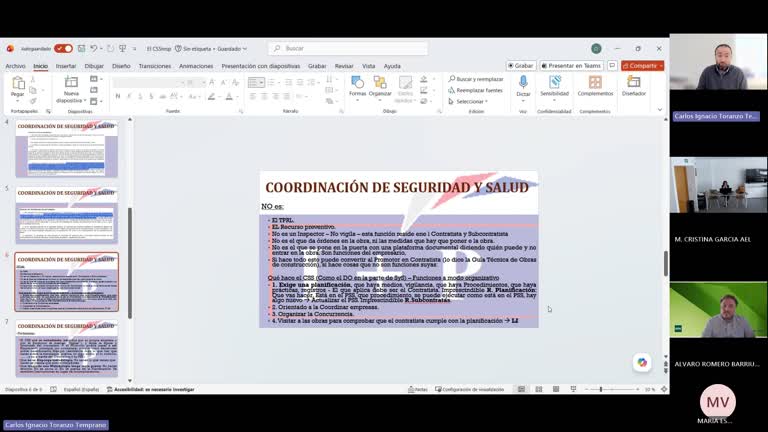The image size is (768, 432).
Task: Reset the slide with the Restablecer icon
Action: click(94, 90)
